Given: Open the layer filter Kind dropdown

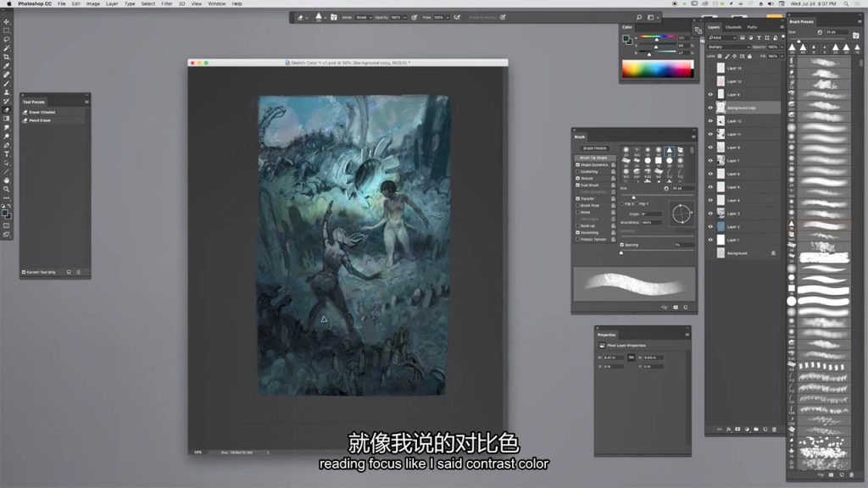Looking at the screenshot, I should [721, 37].
